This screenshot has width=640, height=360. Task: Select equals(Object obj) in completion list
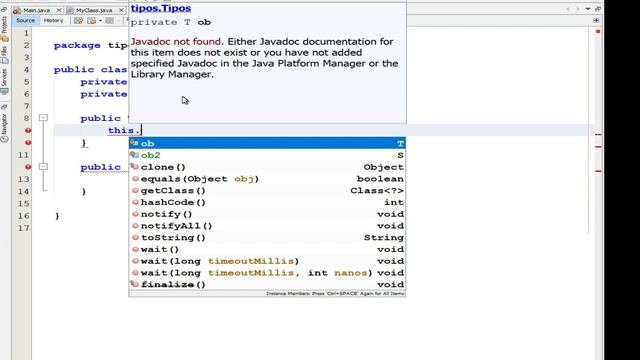[x=267, y=179]
